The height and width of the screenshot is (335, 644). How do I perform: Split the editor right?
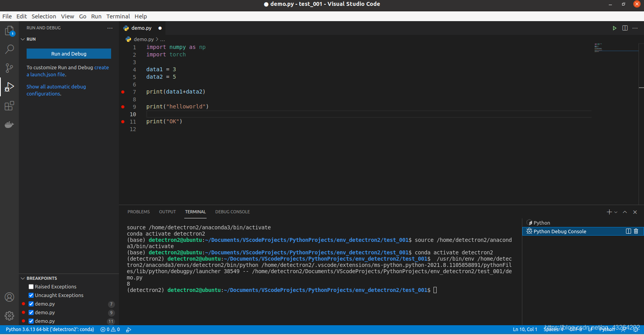[625, 28]
